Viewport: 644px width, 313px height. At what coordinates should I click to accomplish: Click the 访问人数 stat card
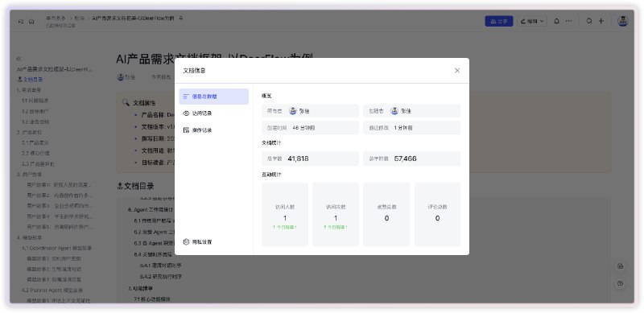[x=285, y=214]
